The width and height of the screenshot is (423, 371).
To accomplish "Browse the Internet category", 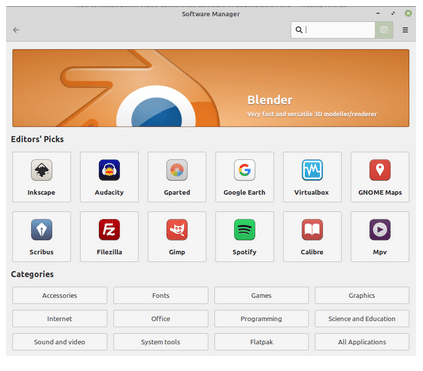I will coord(60,319).
